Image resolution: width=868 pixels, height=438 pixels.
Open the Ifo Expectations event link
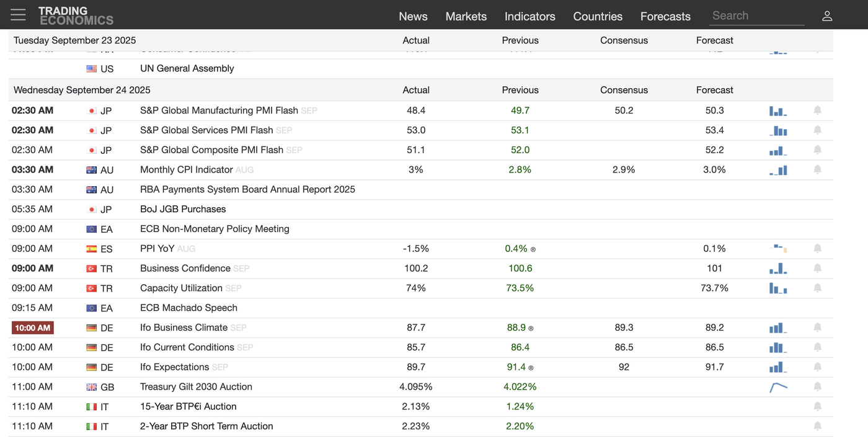(174, 367)
